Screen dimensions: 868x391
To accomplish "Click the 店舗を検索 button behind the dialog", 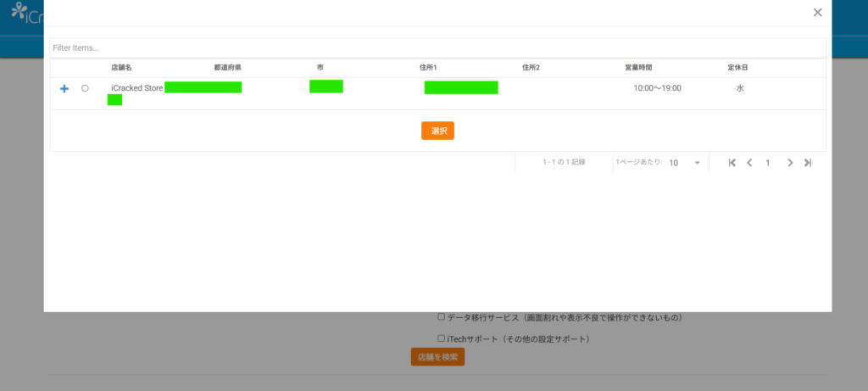I will pos(437,357).
